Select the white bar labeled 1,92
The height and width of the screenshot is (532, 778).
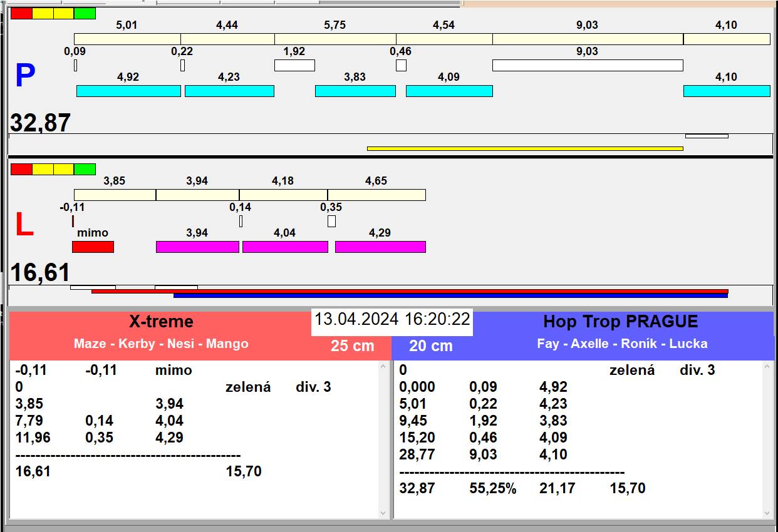pyautogui.click(x=294, y=65)
